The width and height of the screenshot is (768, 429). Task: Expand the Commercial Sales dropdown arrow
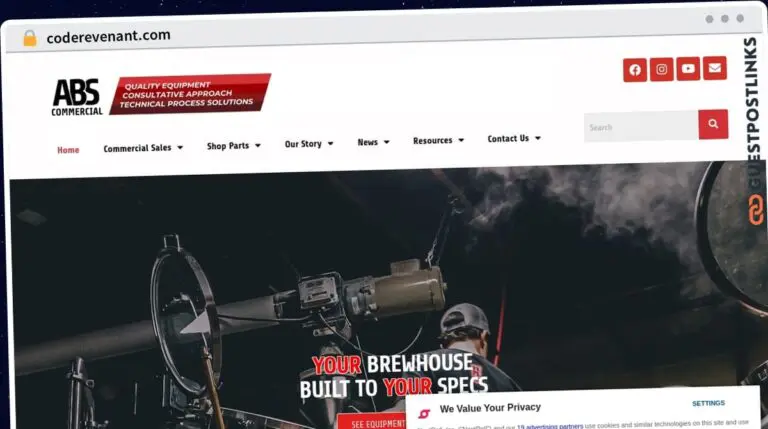point(180,147)
